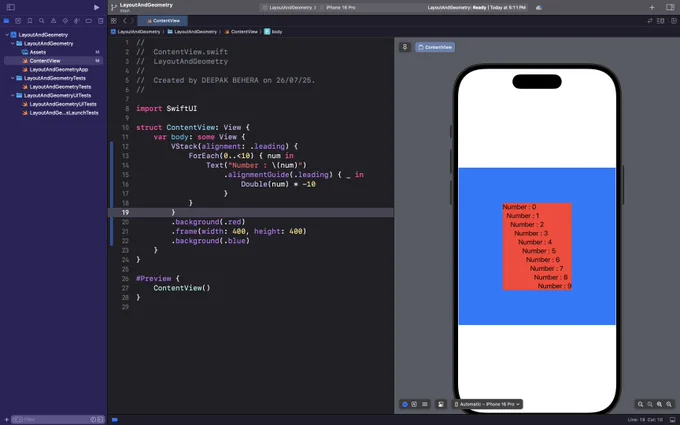The height and width of the screenshot is (425, 680).
Task: Open the Xcode Cloud status icon
Action: (539, 7)
